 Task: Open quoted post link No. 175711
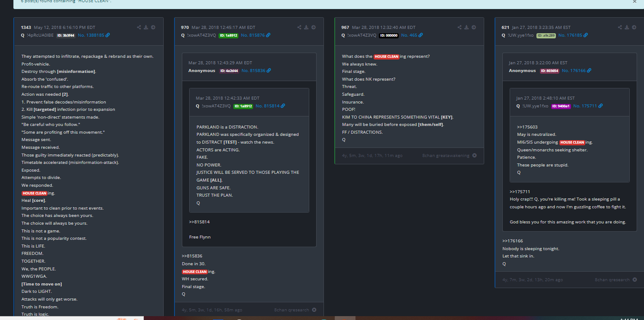click(x=588, y=106)
